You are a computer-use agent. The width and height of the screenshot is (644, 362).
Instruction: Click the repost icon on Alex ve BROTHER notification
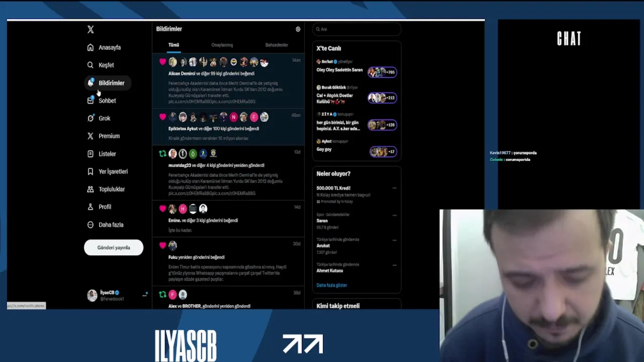pyautogui.click(x=163, y=295)
